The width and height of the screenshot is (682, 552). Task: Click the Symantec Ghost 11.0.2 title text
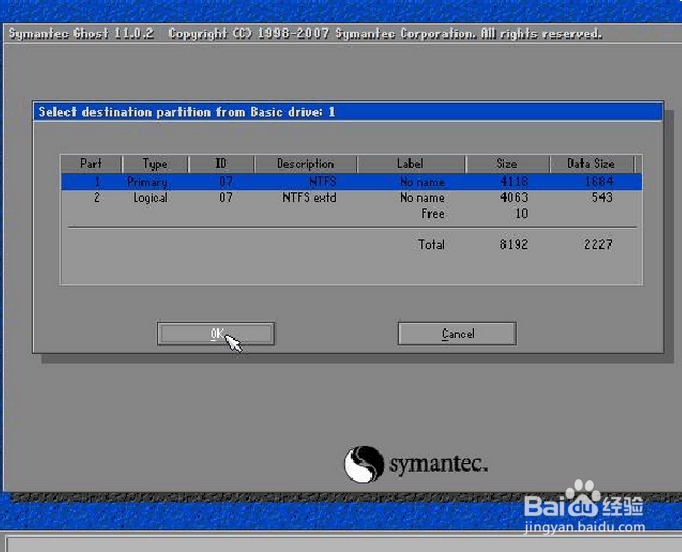81,33
